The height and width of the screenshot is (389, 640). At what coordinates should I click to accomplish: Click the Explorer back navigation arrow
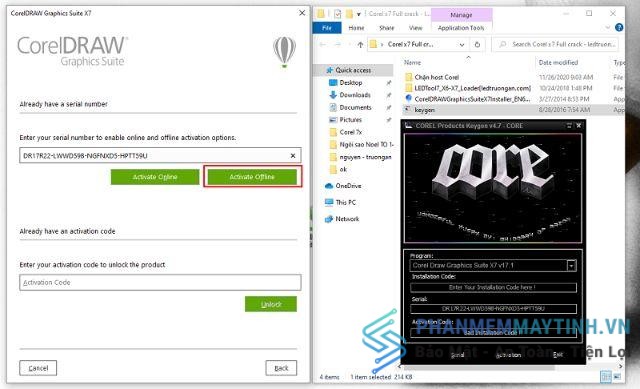point(323,44)
